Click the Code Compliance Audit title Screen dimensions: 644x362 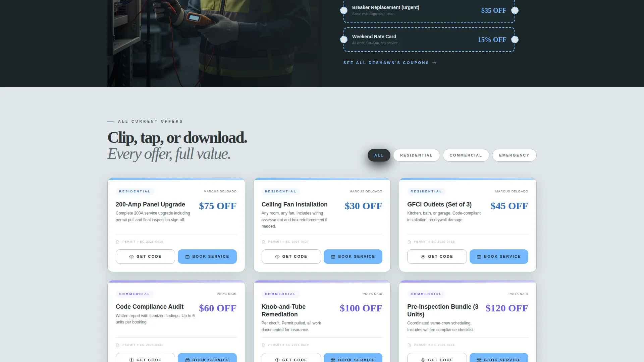(150, 307)
